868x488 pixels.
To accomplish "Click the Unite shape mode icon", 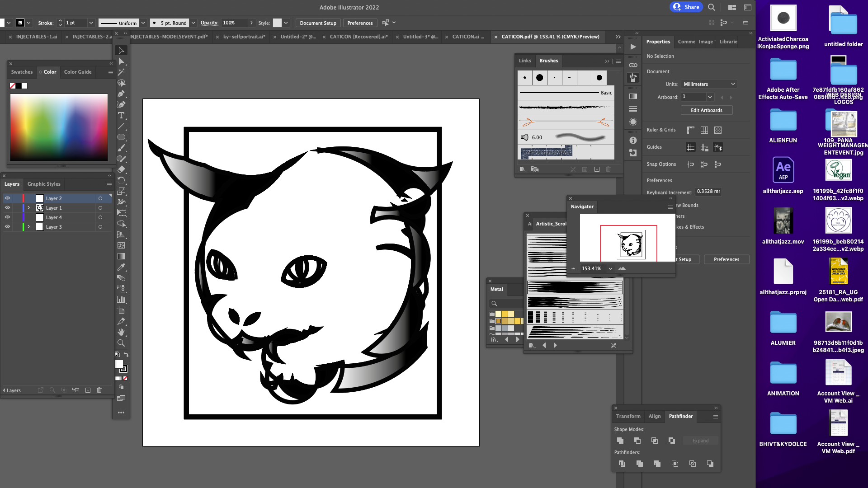I will point(620,441).
